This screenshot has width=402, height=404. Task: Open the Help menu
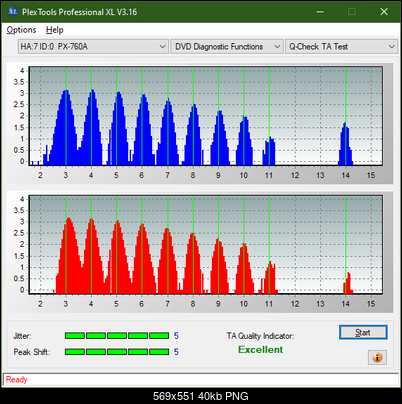point(55,30)
